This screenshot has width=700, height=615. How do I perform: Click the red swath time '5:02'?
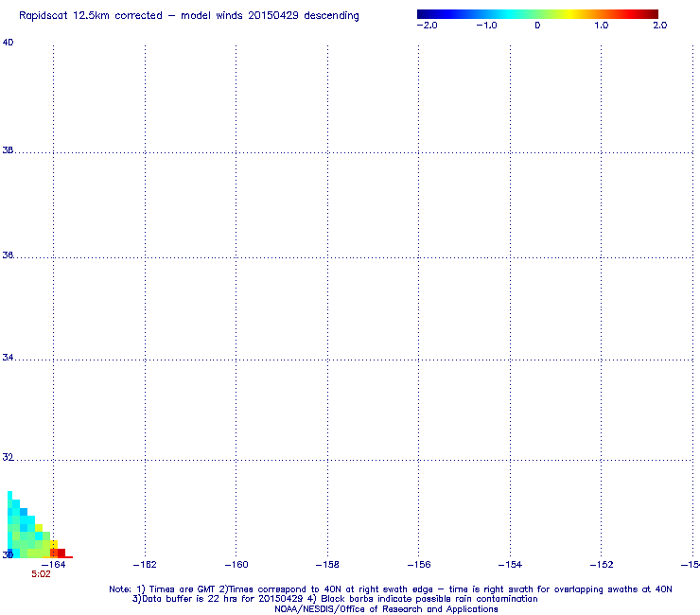tap(41, 574)
